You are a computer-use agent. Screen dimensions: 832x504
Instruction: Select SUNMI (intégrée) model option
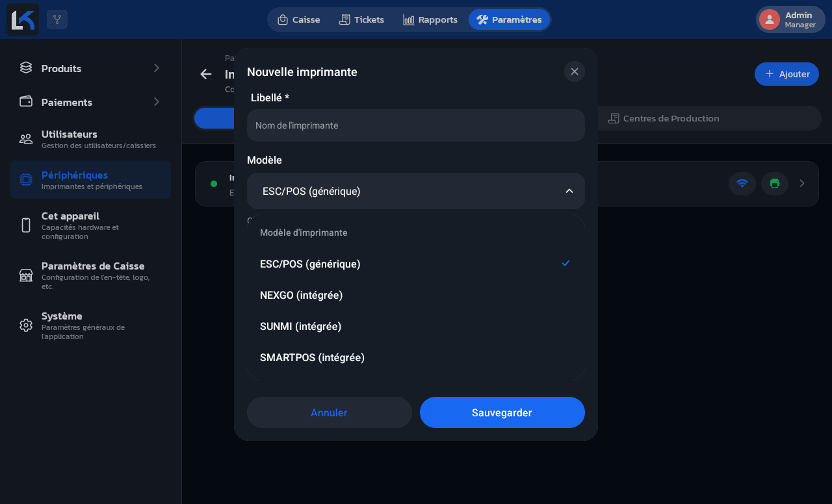[x=416, y=326]
